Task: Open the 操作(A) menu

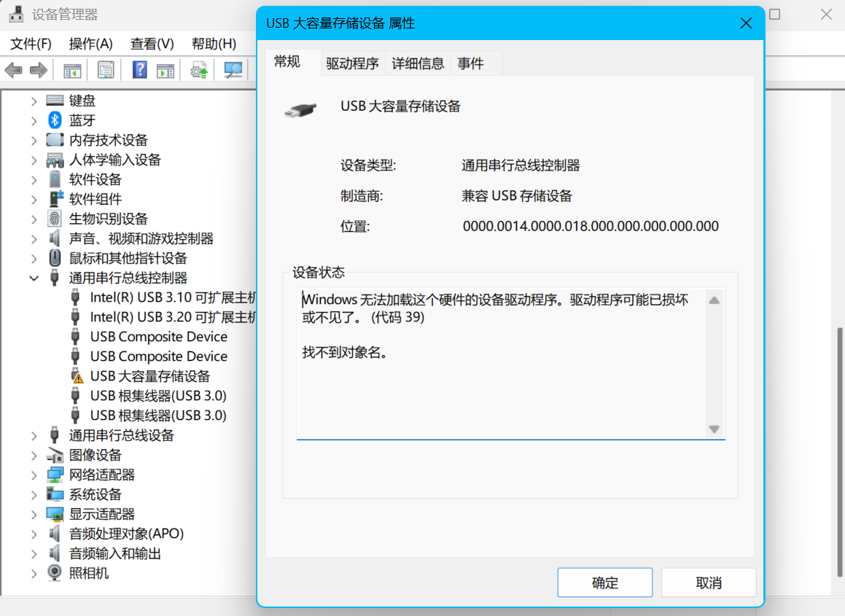Action: coord(90,44)
